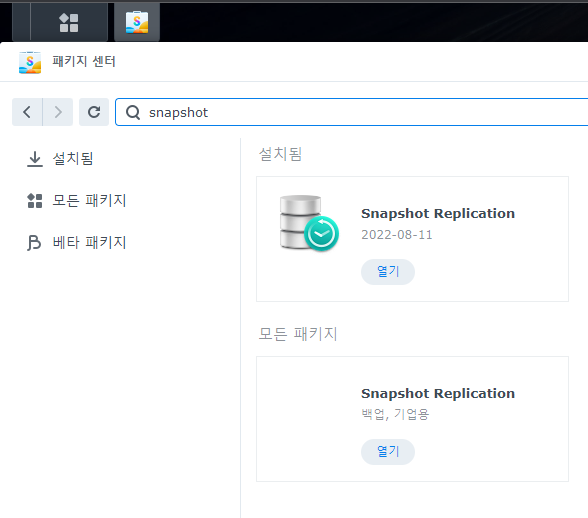
Task: Click the 모든 패키지 results section heading
Action: click(298, 334)
